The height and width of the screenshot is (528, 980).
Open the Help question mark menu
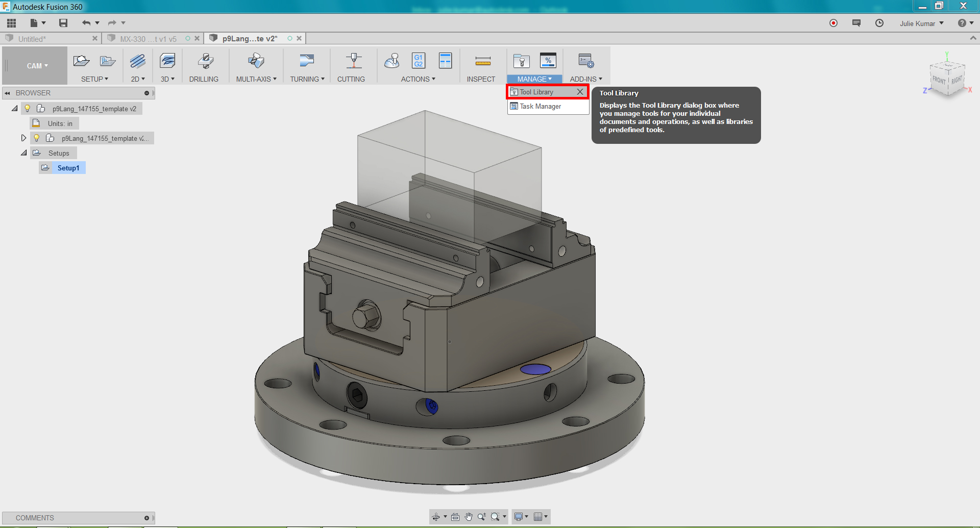point(966,23)
